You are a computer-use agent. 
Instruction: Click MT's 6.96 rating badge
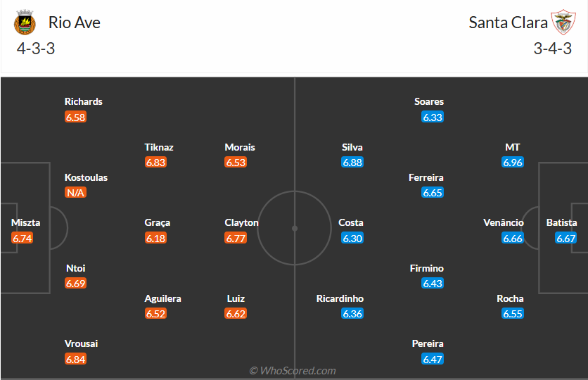(x=513, y=162)
